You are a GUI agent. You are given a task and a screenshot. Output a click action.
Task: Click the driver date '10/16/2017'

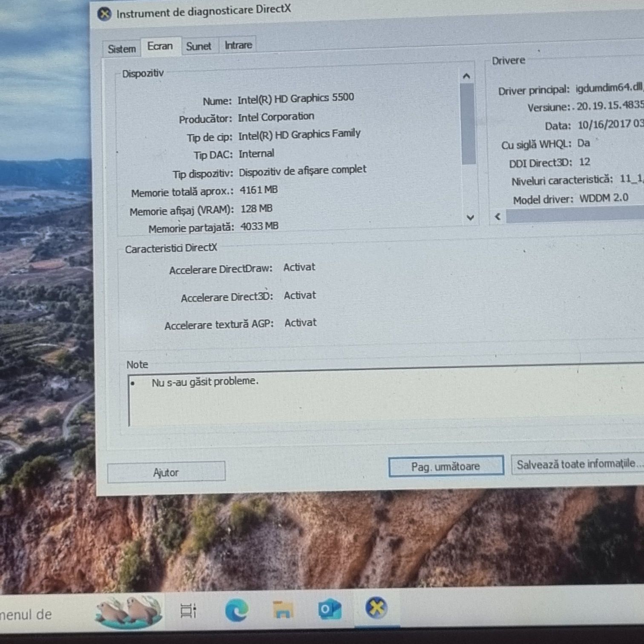click(x=604, y=124)
